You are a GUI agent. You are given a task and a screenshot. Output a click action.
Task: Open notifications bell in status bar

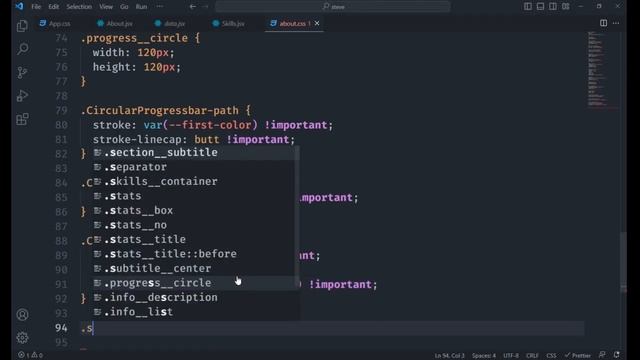[616, 355]
